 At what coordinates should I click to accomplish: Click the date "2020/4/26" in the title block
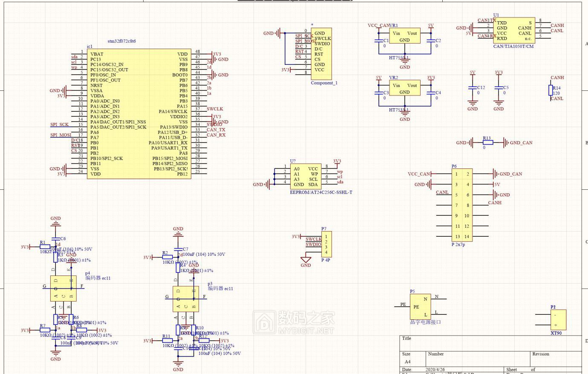435,370
